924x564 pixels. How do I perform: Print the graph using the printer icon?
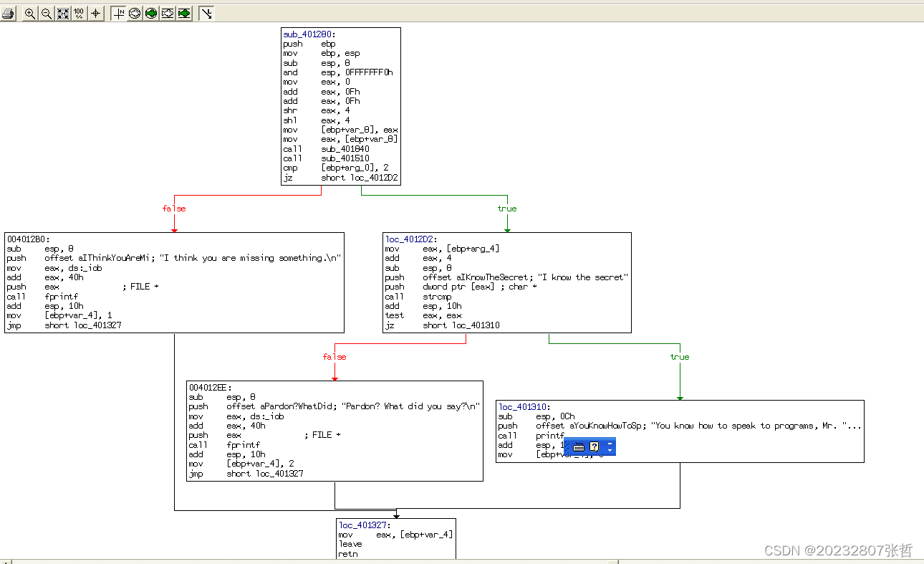(x=8, y=14)
